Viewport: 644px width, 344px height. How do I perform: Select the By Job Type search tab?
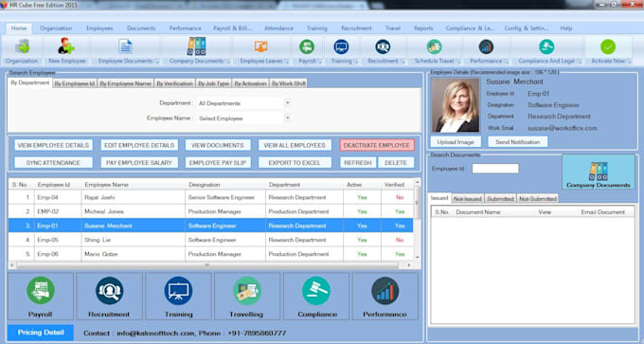pos(214,83)
